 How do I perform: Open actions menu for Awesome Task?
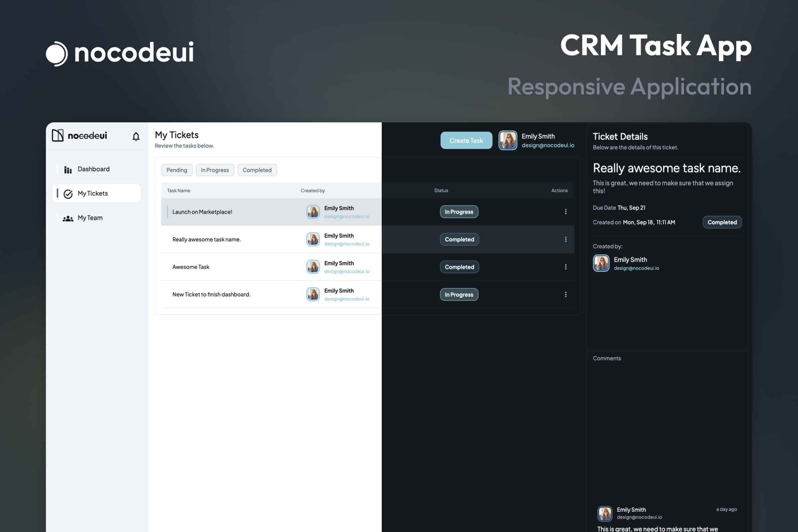tap(566, 267)
